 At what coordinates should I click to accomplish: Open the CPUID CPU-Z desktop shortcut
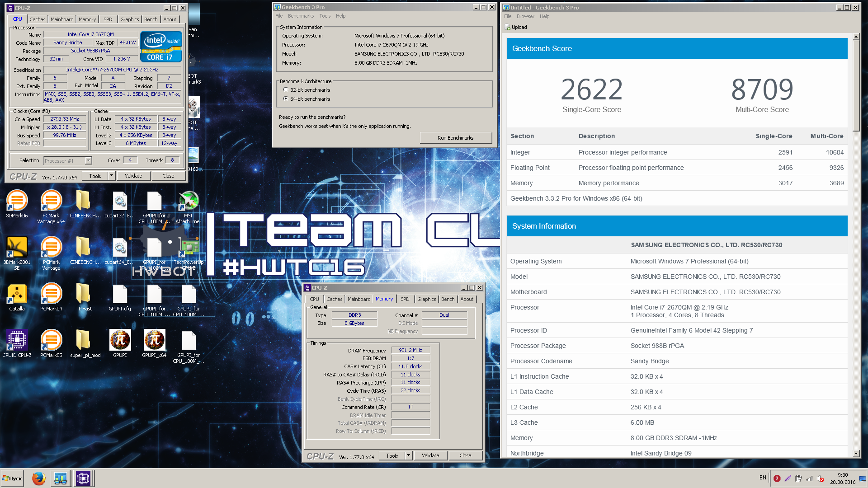(x=17, y=343)
